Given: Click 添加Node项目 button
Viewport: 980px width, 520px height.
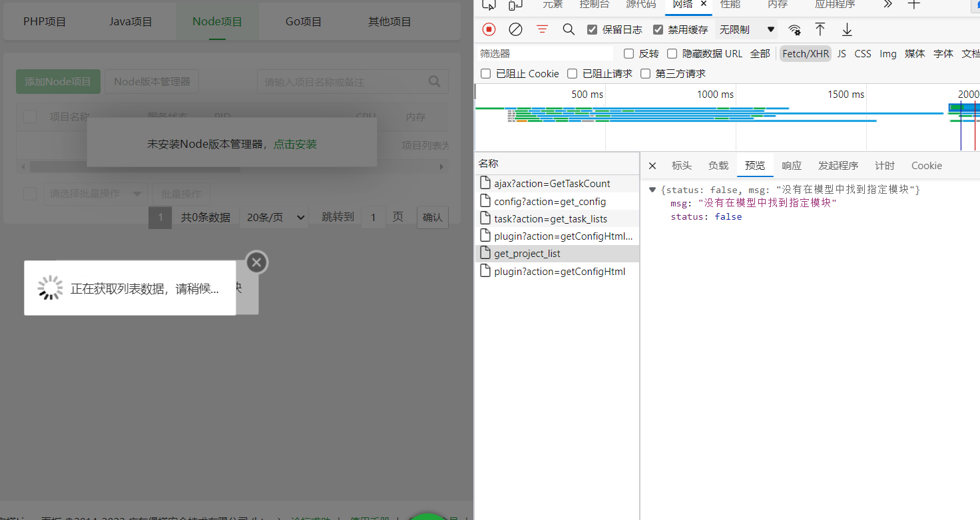Looking at the screenshot, I should tap(58, 81).
